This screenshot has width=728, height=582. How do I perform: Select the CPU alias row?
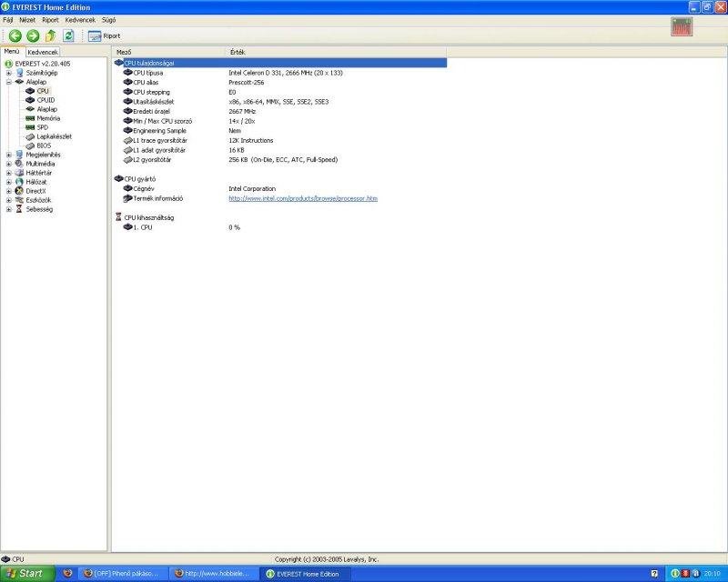point(280,83)
